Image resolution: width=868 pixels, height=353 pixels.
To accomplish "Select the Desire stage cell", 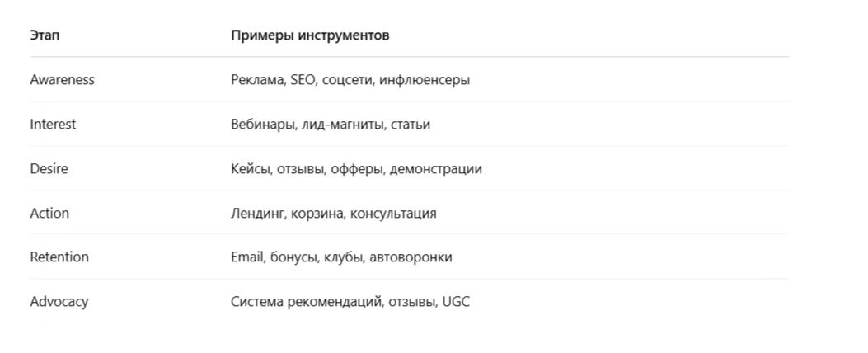I will click(x=49, y=168).
